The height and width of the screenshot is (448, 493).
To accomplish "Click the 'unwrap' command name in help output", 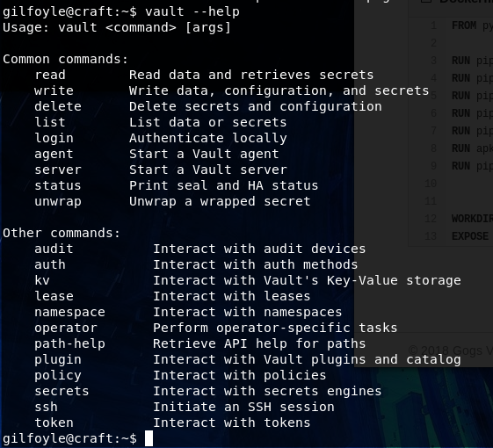I will pyautogui.click(x=58, y=201).
